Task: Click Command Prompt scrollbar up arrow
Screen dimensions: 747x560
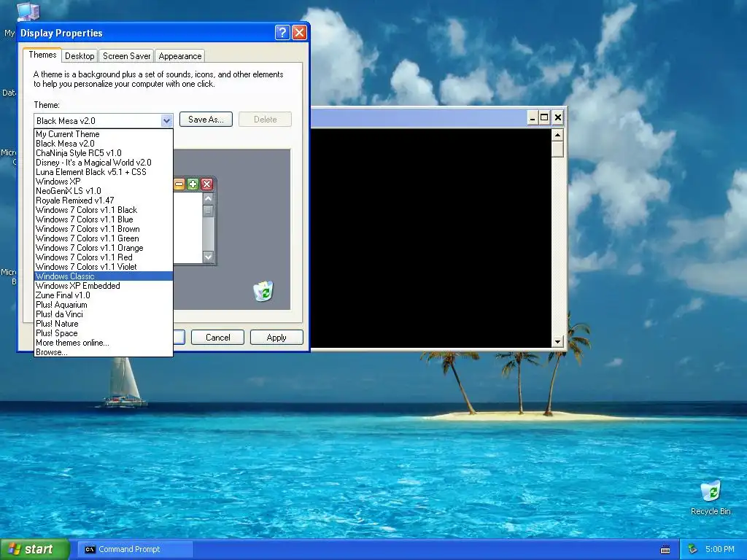Action: (x=557, y=135)
